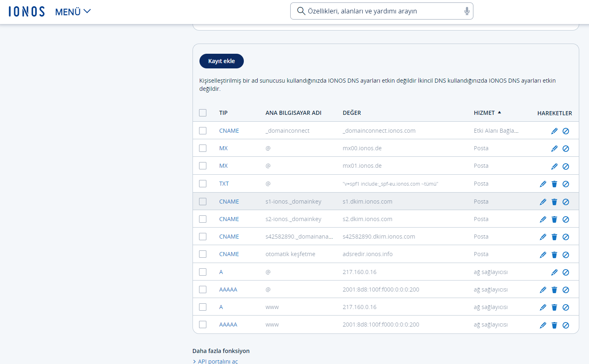Expand the MENÜ dropdown
The image size is (589, 364).
tap(73, 12)
